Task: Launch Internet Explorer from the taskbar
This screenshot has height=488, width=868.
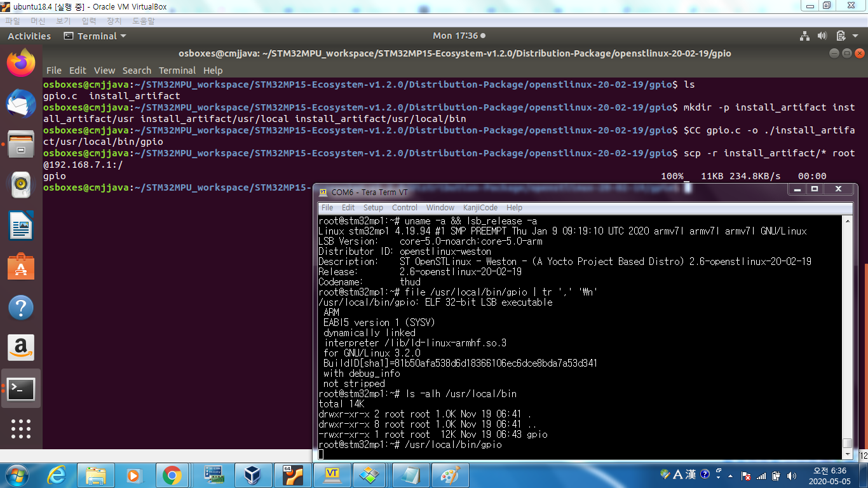Action: [57, 475]
